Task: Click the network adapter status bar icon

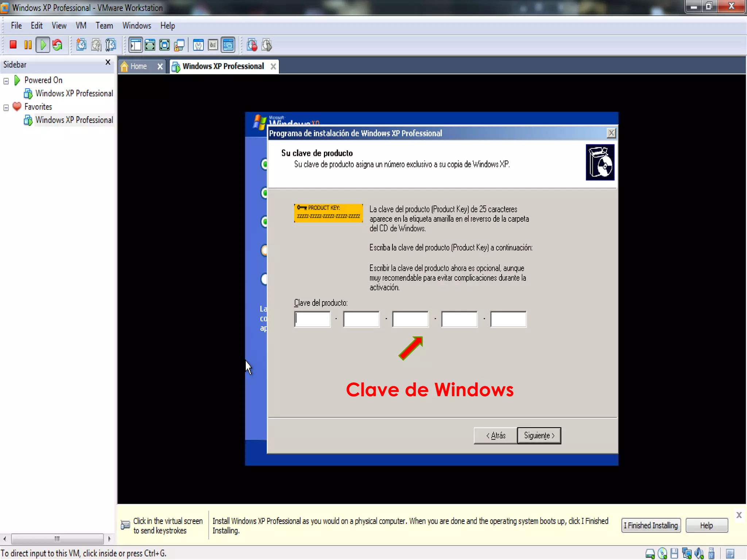Action: click(x=687, y=553)
